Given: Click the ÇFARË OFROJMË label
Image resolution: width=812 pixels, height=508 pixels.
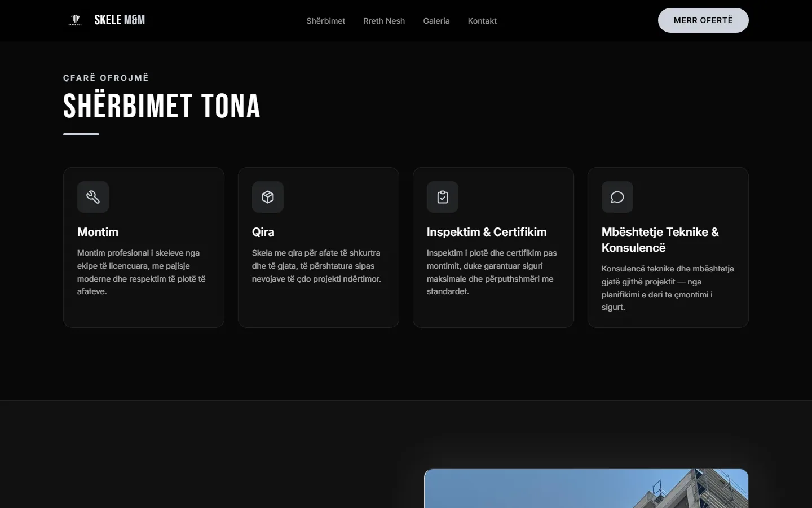Looking at the screenshot, I should pos(106,78).
